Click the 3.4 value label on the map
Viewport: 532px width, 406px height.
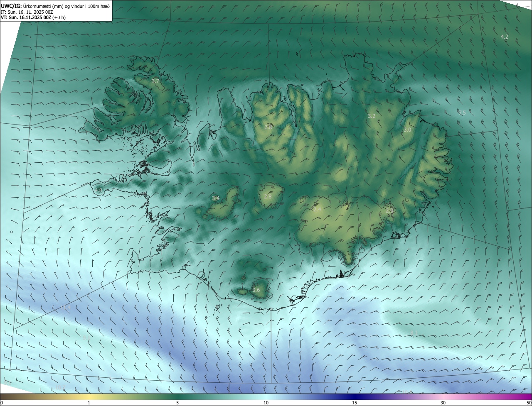point(216,198)
